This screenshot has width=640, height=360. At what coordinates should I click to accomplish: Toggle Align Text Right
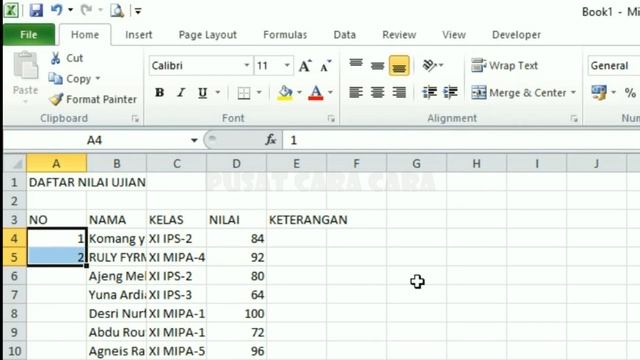[399, 93]
